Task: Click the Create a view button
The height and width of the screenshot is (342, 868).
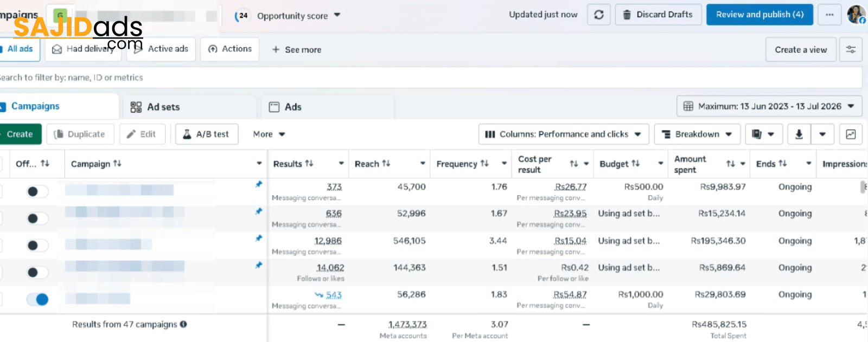Action: point(801,49)
